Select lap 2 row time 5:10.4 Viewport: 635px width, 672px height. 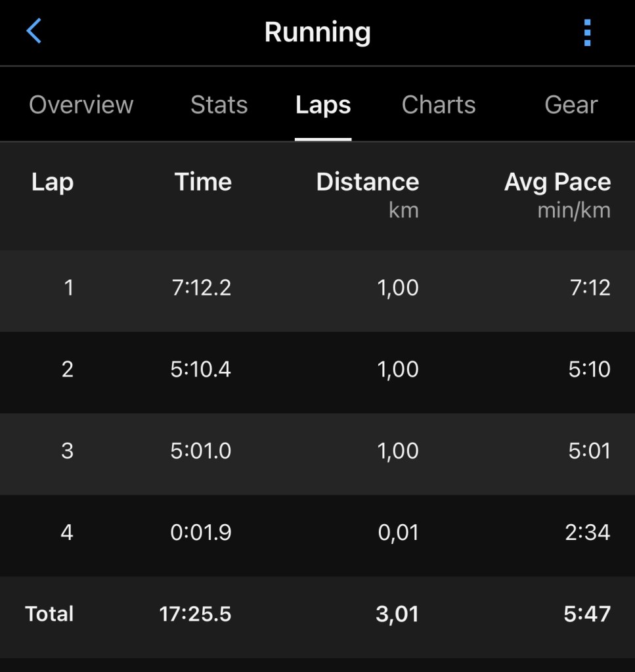click(x=201, y=369)
